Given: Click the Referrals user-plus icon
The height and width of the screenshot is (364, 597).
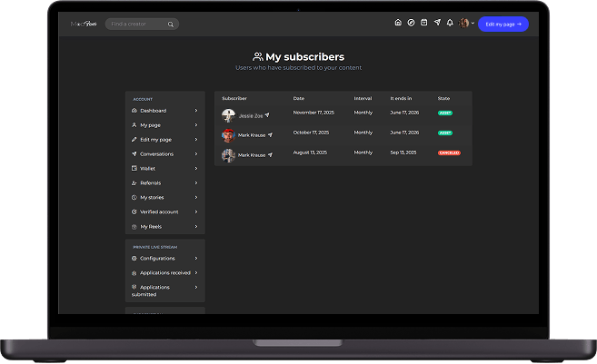Looking at the screenshot, I should (134, 183).
